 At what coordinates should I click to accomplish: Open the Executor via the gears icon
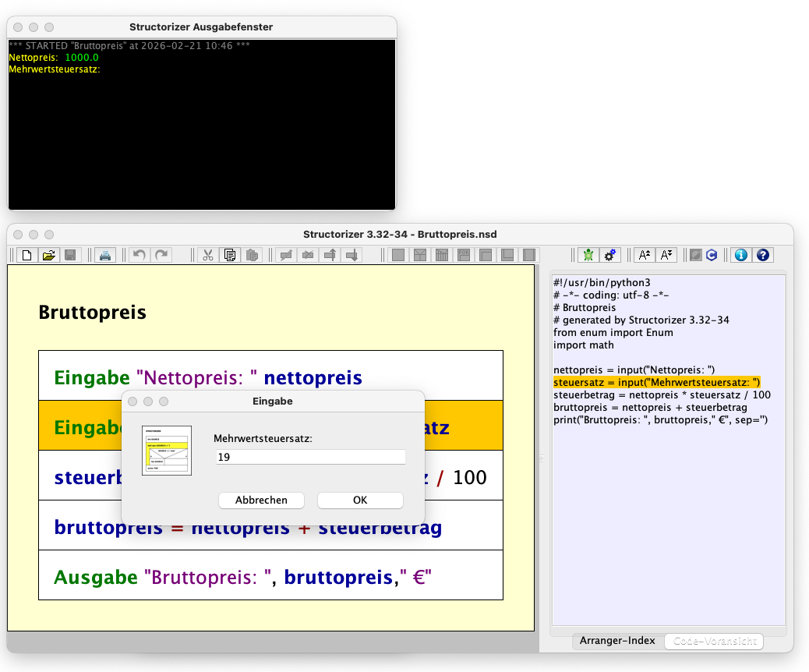pos(610,255)
